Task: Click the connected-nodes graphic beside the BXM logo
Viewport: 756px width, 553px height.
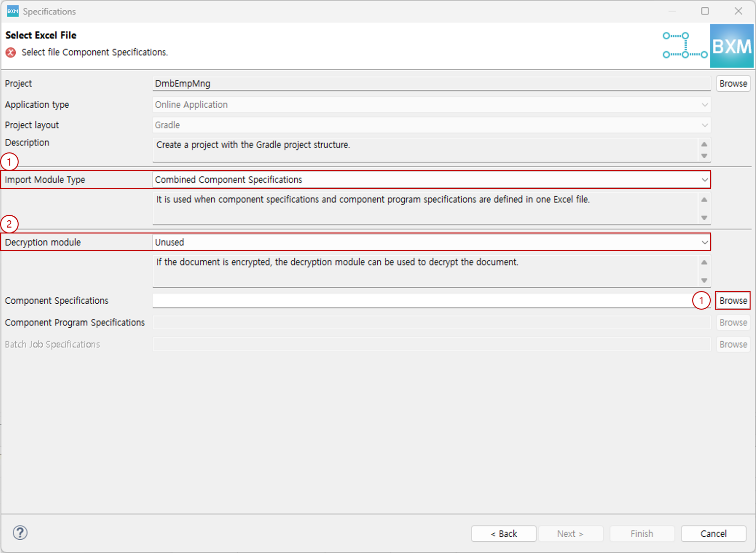Action: pyautogui.click(x=685, y=46)
